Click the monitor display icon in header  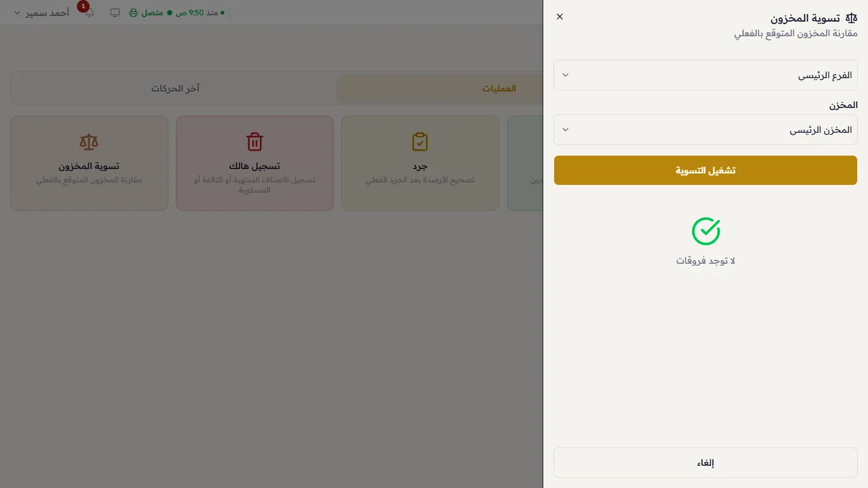[115, 13]
